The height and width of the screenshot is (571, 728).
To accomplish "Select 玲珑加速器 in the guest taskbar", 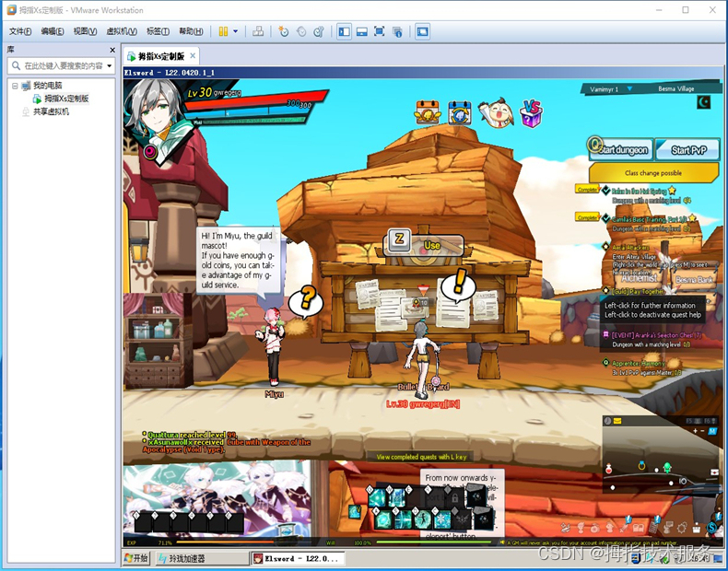I will pyautogui.click(x=201, y=558).
